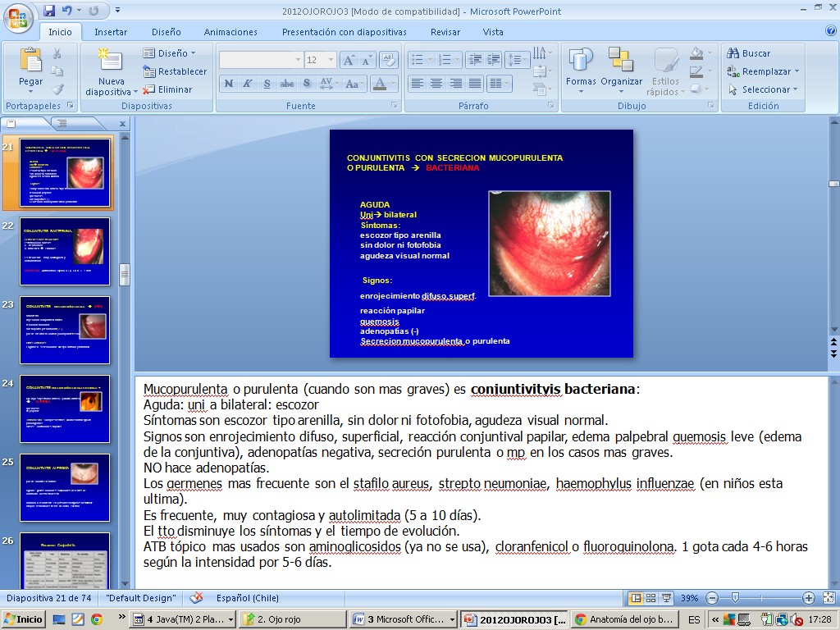Toggle bold (N) formatting

pyautogui.click(x=228, y=84)
